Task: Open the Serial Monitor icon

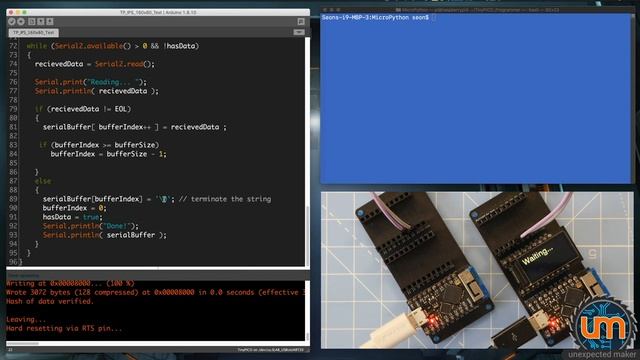Action: click(301, 22)
